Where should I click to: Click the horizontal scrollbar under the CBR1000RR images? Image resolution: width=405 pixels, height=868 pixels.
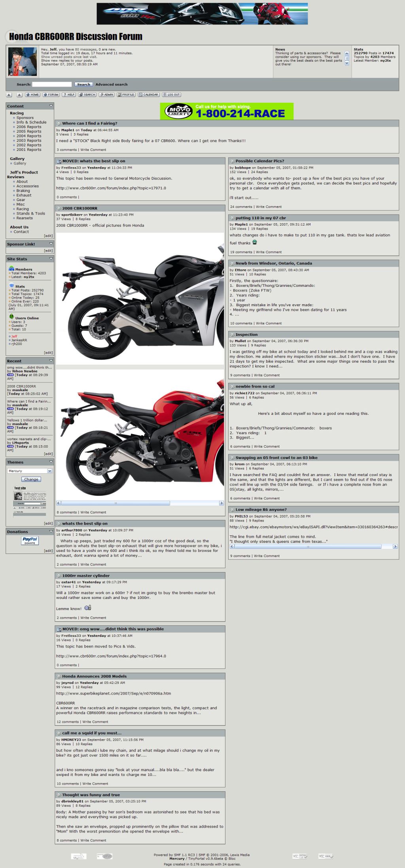pos(140,503)
